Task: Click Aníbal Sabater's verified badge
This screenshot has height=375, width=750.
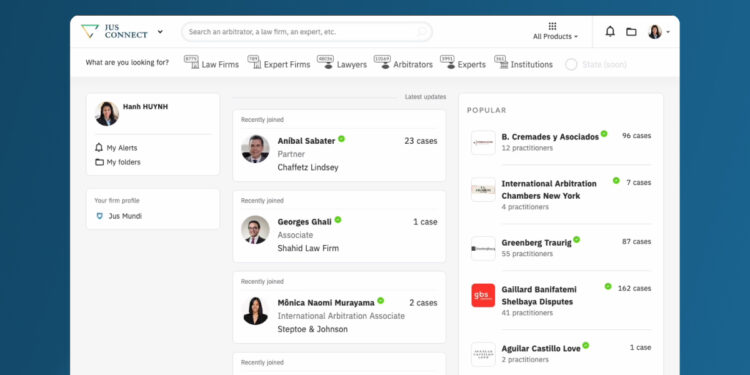Action: click(341, 139)
